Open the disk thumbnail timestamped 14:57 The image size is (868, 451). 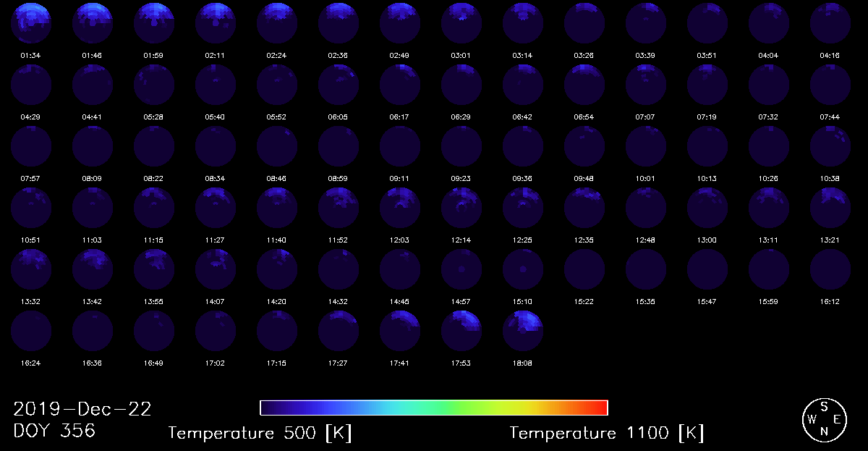(461, 269)
